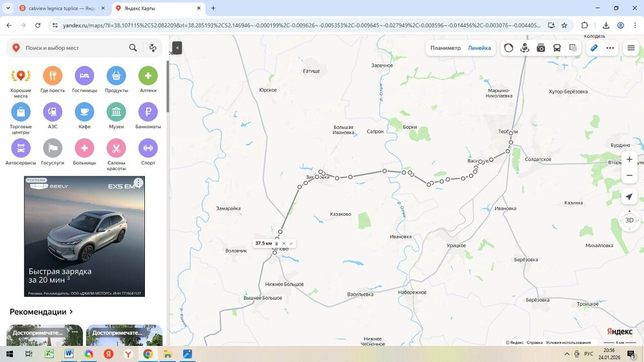
Task: Locate my position on the map
Action: point(629,196)
